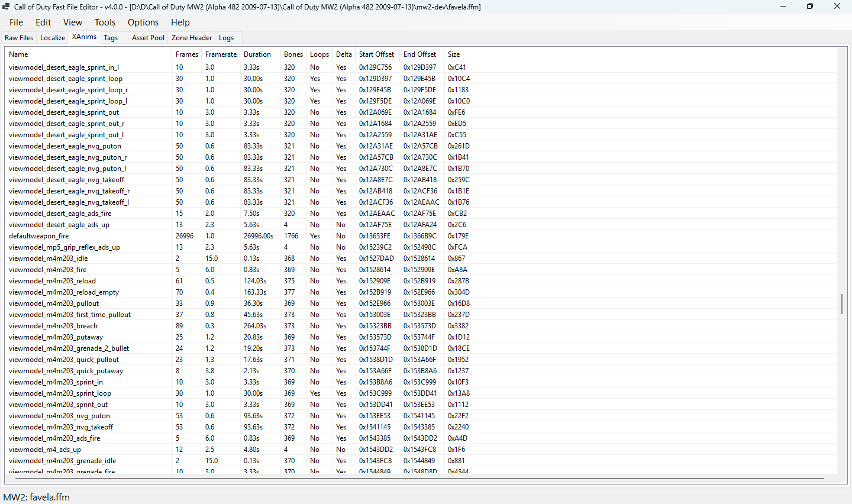
Task: Click the application icon in title bar
Action: [x=7, y=7]
